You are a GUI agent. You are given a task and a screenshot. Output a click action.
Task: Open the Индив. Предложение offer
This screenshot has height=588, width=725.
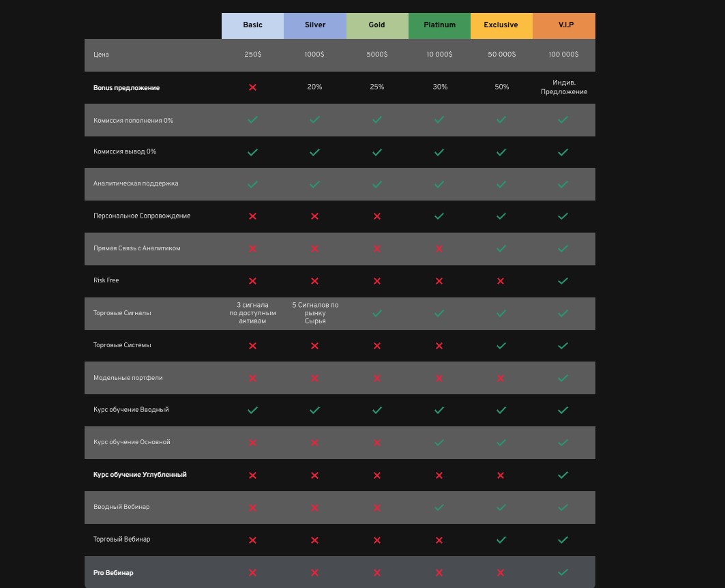563,87
